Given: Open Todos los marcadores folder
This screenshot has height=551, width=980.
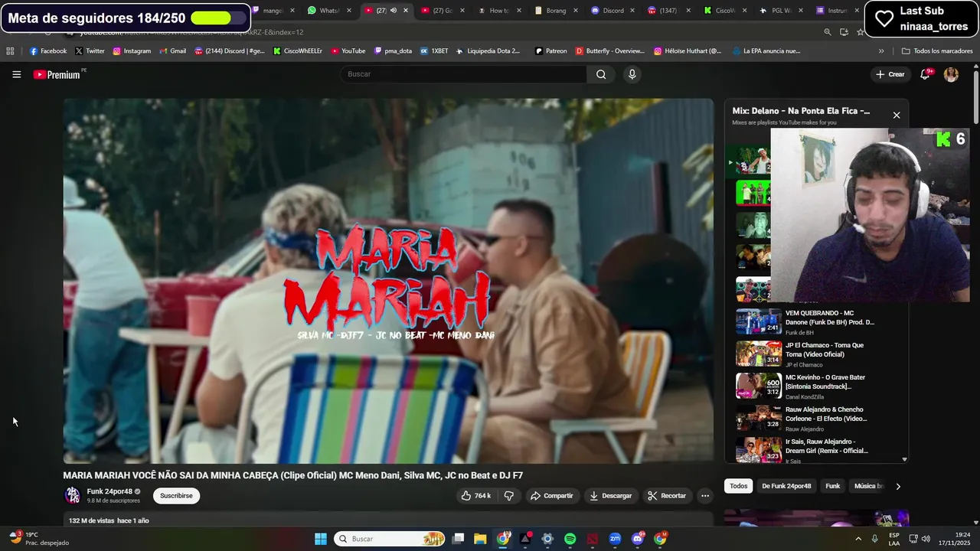Looking at the screenshot, I should [937, 51].
